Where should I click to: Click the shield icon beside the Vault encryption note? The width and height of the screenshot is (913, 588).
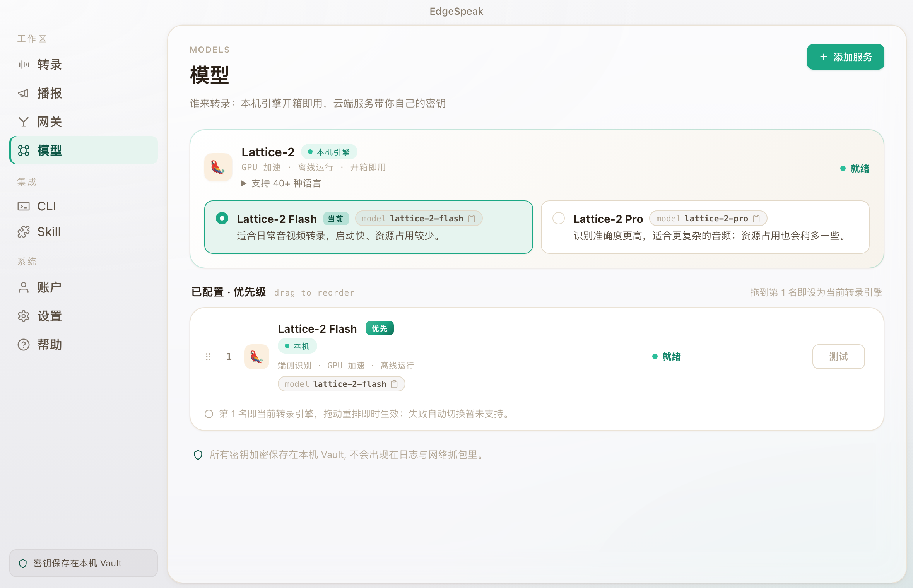(x=198, y=455)
